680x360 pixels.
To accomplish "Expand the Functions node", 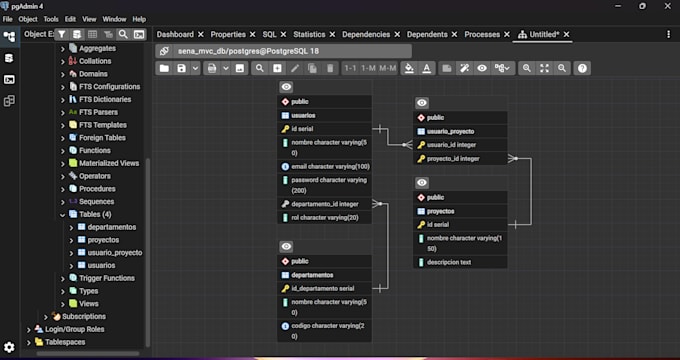I will (62, 151).
